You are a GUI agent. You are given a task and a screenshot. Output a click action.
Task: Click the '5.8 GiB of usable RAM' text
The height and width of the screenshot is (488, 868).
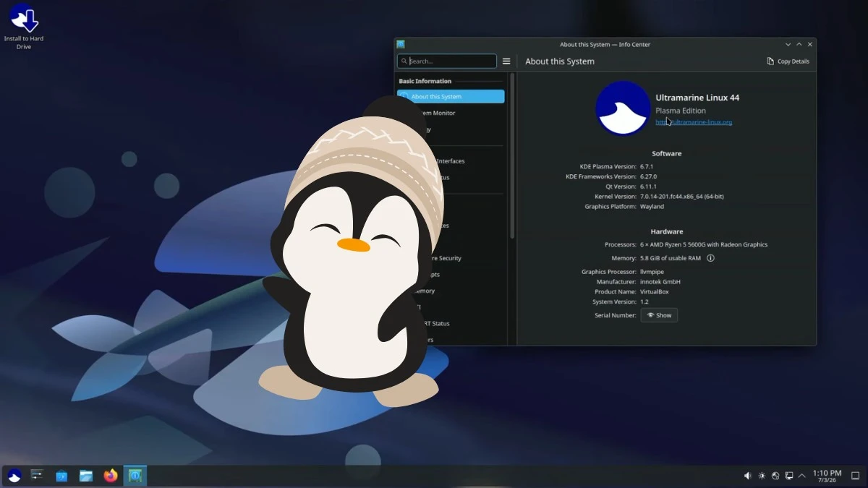click(671, 258)
